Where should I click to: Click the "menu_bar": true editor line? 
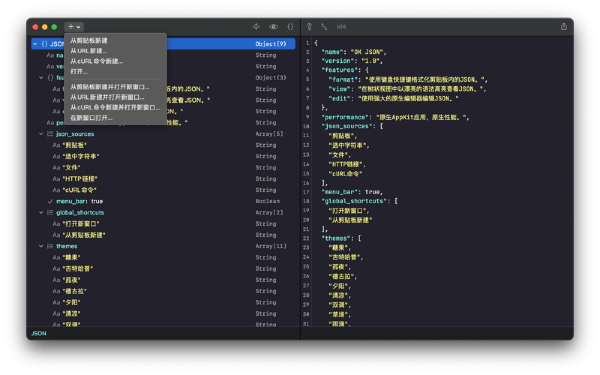352,192
